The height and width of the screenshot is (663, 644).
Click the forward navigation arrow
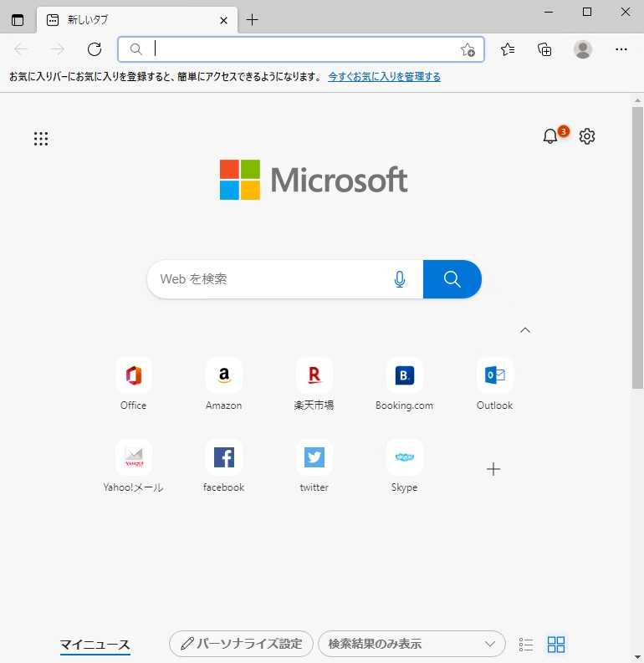click(58, 49)
